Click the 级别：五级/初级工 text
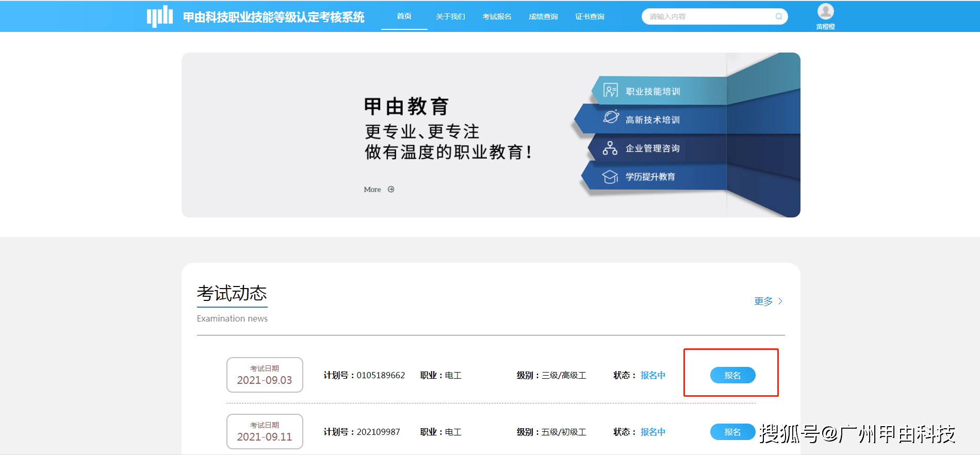 (551, 432)
